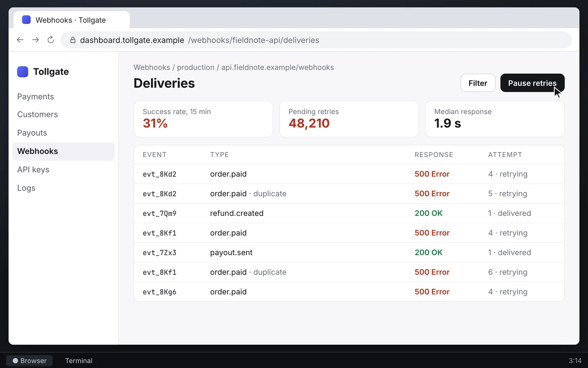
Task: Open Terminal from the taskbar
Action: pos(79,361)
